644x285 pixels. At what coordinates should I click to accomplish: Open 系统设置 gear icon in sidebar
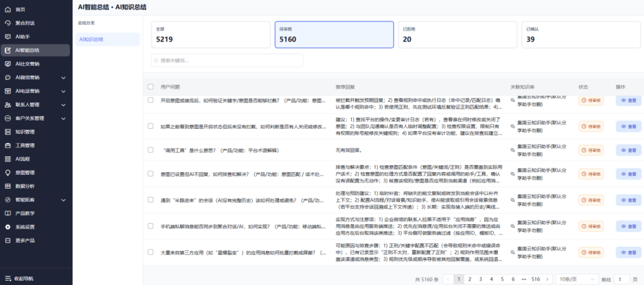click(7, 227)
